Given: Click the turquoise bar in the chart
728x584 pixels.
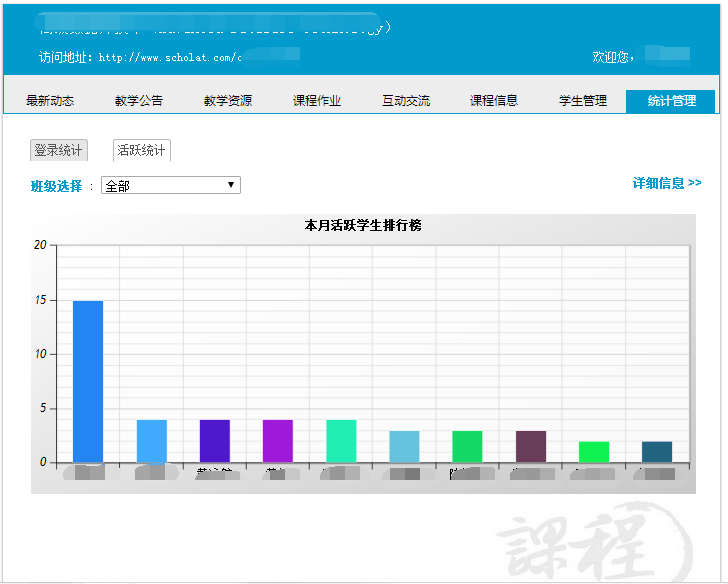Looking at the screenshot, I should coord(341,441).
